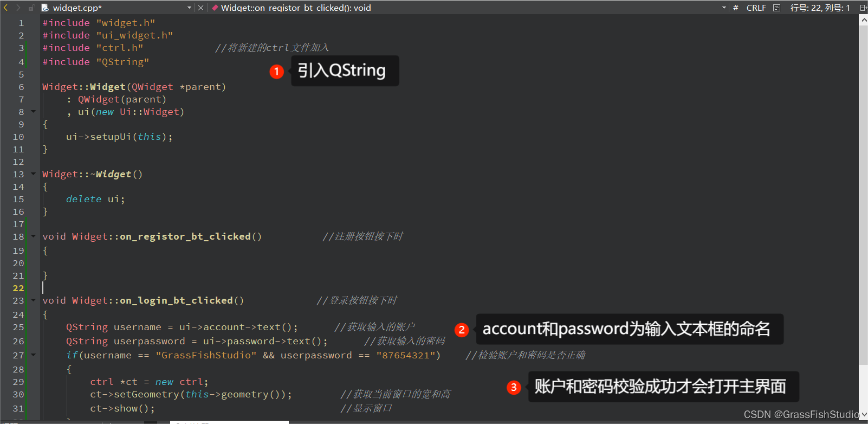Change the CRLF line ending setting

click(756, 8)
